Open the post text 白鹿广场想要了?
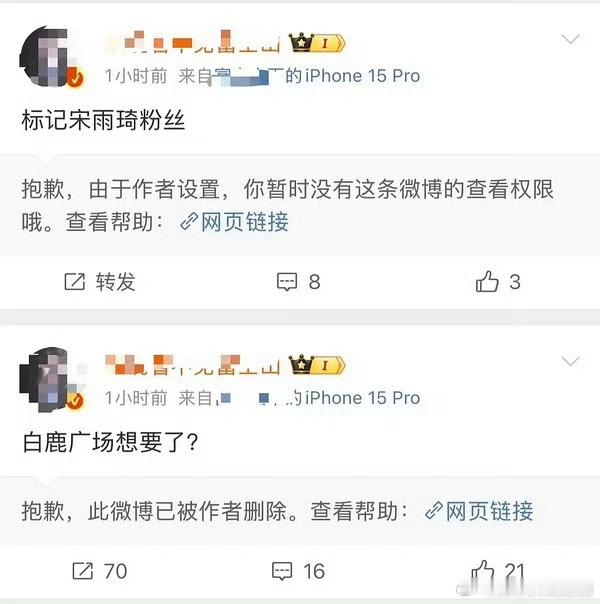600x604 pixels. pyautogui.click(x=111, y=442)
